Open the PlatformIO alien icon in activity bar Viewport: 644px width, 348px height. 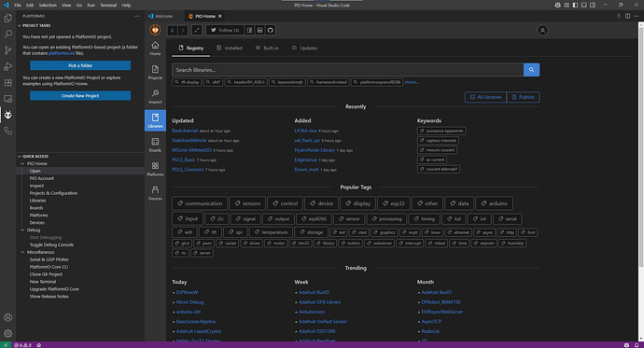pyautogui.click(x=7, y=115)
